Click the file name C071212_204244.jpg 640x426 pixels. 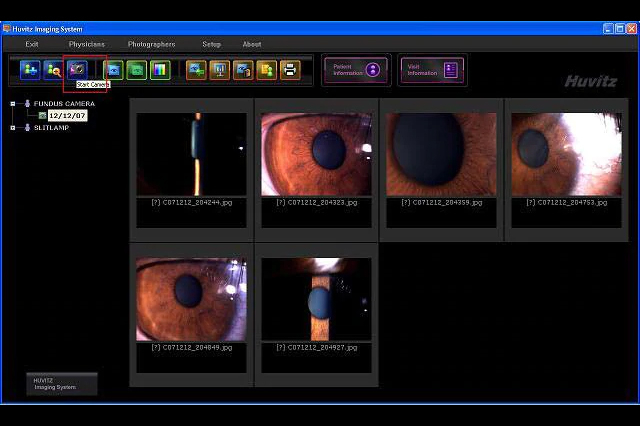(x=191, y=202)
